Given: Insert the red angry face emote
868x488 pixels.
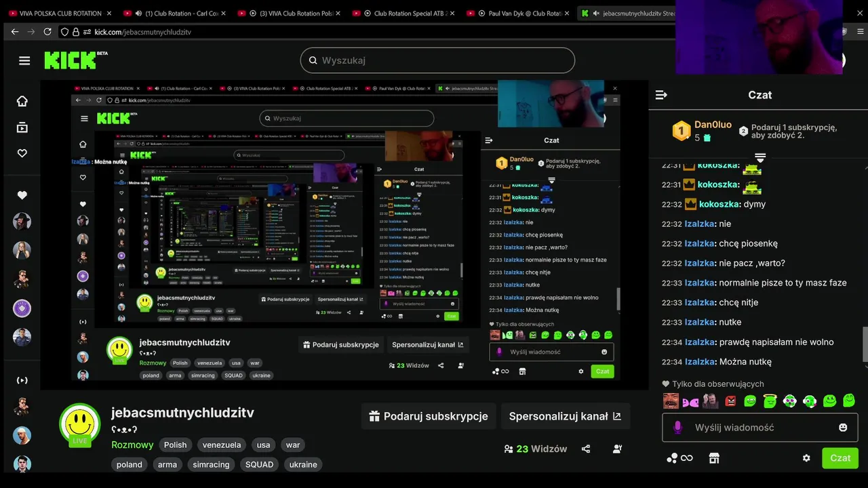Looking at the screenshot, I should click(730, 401).
